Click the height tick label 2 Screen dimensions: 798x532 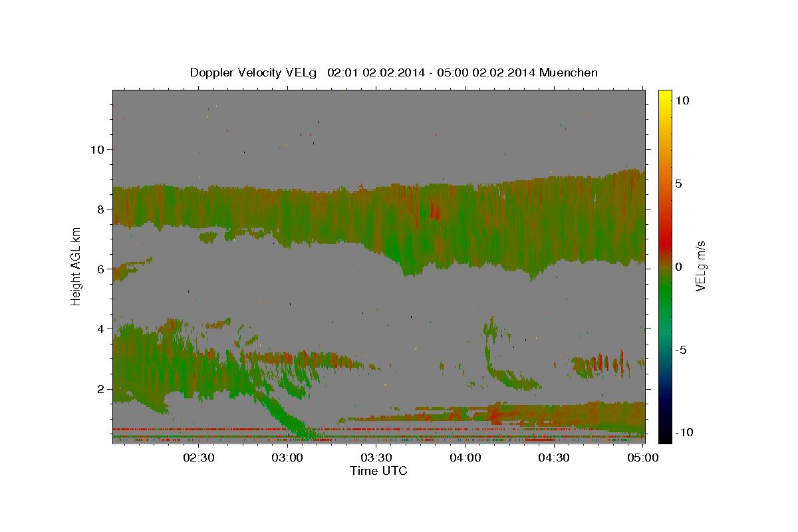click(101, 389)
